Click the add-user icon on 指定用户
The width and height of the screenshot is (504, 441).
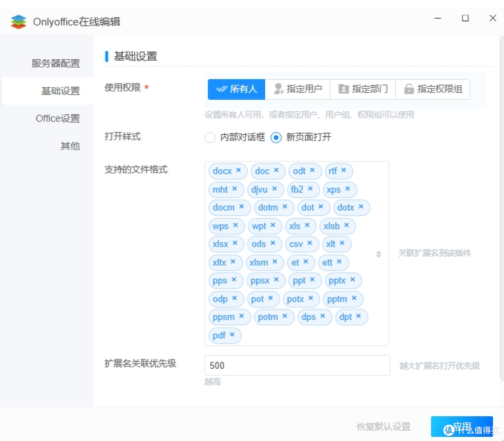pos(279,89)
